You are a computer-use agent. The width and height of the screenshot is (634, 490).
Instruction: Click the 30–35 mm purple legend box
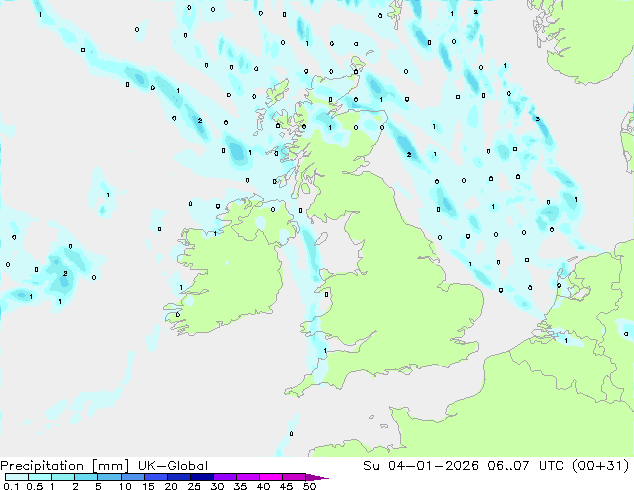[224, 477]
